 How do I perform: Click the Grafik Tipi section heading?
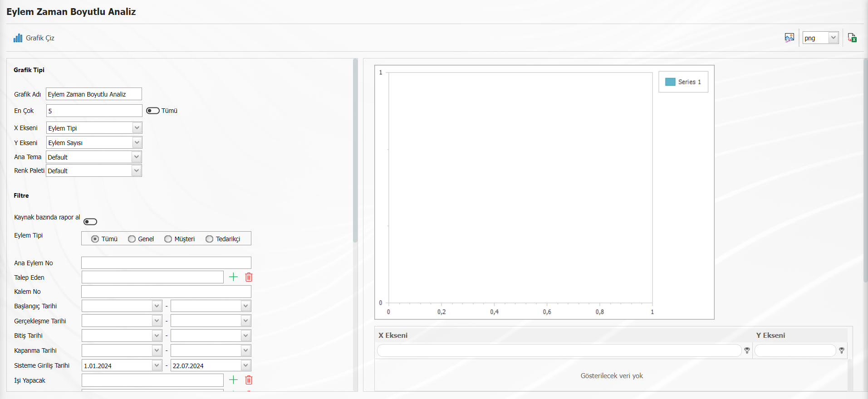(29, 70)
